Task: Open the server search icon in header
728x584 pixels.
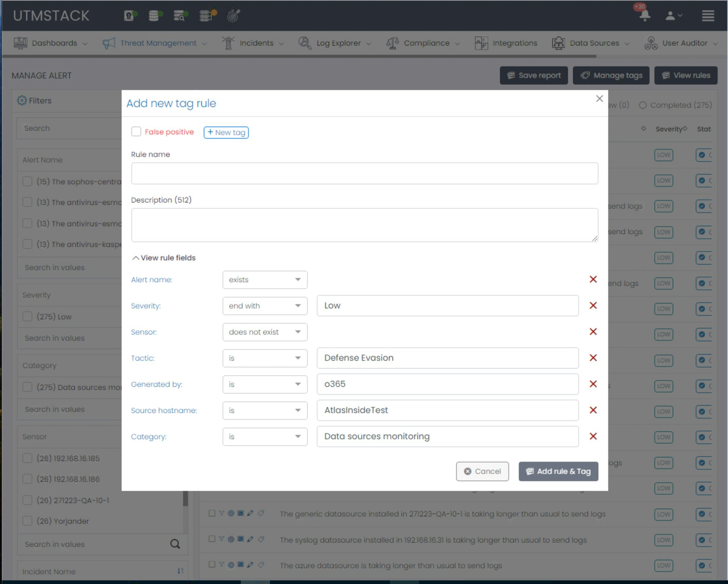Action: [179, 16]
